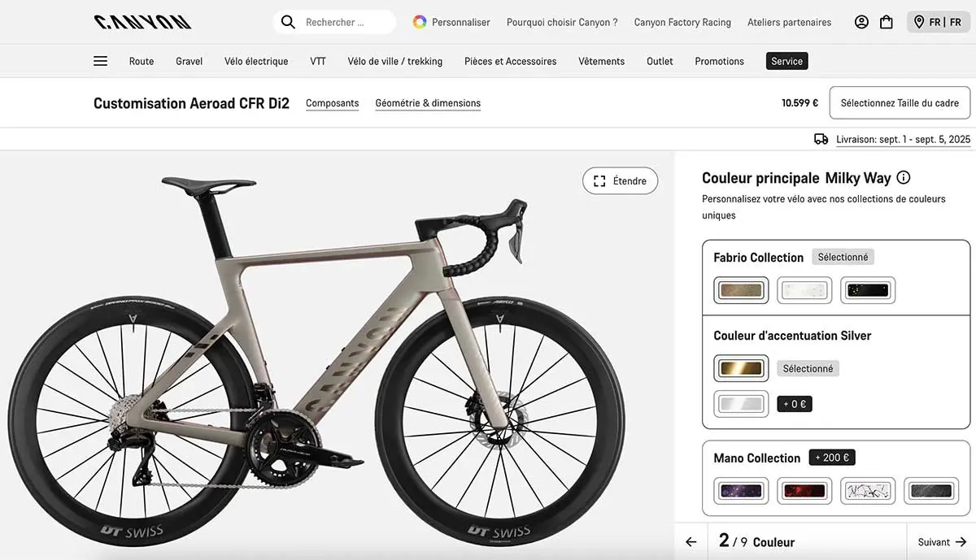Select the Silver accent color option
Screen dimensions: 976x560
coord(741,404)
